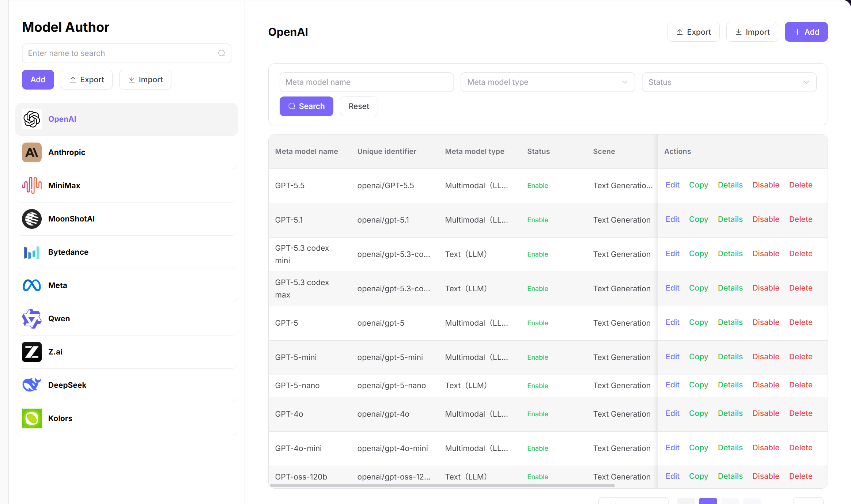Click the Bytedance logo icon

[x=32, y=252]
